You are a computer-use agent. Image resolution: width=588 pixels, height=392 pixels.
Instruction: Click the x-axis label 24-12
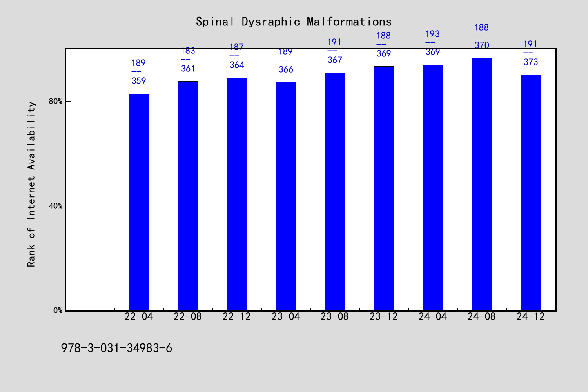531,317
